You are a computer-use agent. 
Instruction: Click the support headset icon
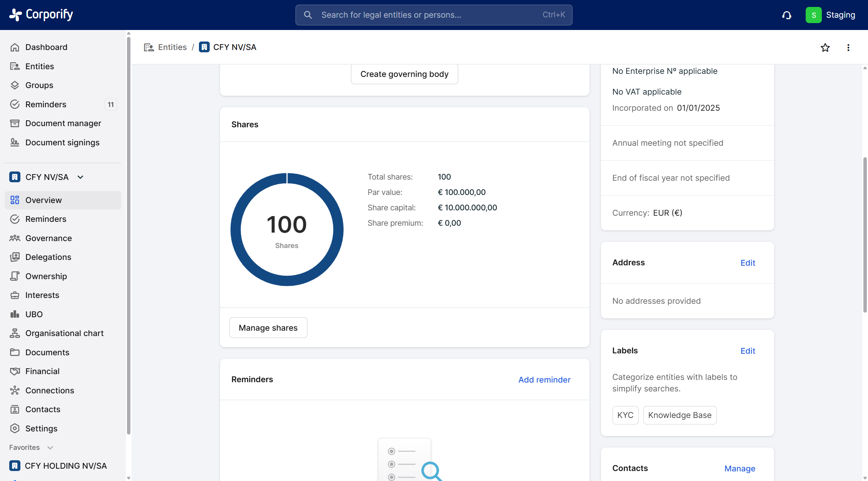786,15
